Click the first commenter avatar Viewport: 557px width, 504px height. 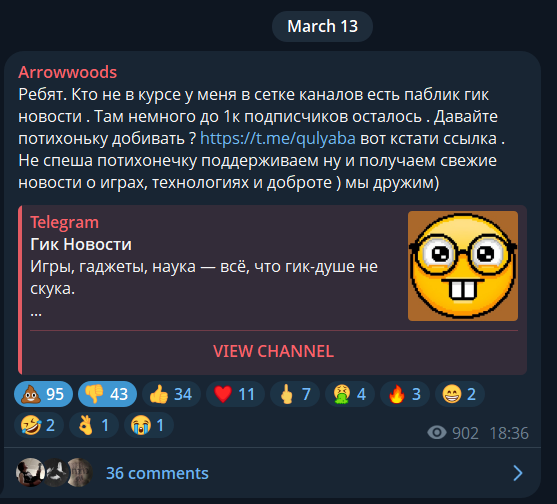(x=30, y=472)
